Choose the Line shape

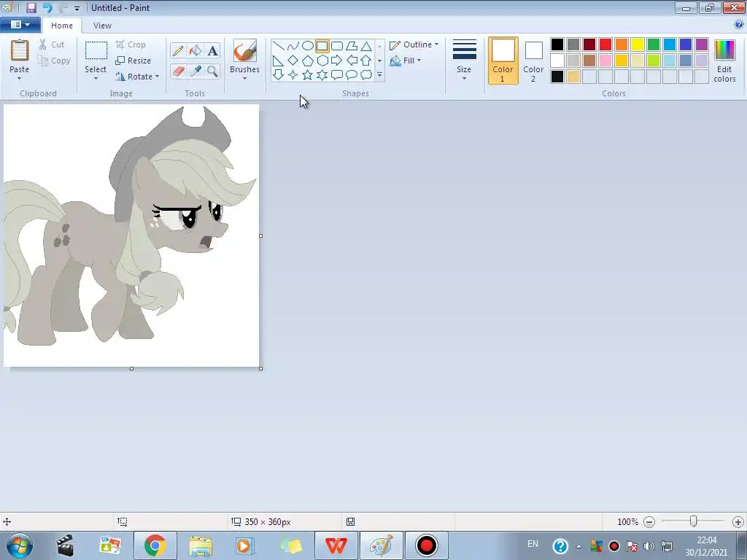pos(278,46)
